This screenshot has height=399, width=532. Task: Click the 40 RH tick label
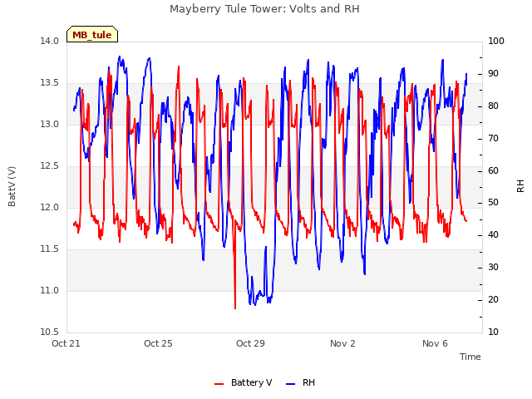(493, 234)
